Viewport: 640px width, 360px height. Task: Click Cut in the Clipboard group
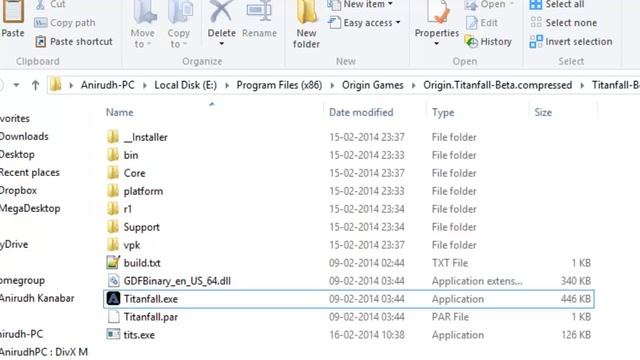click(51, 4)
